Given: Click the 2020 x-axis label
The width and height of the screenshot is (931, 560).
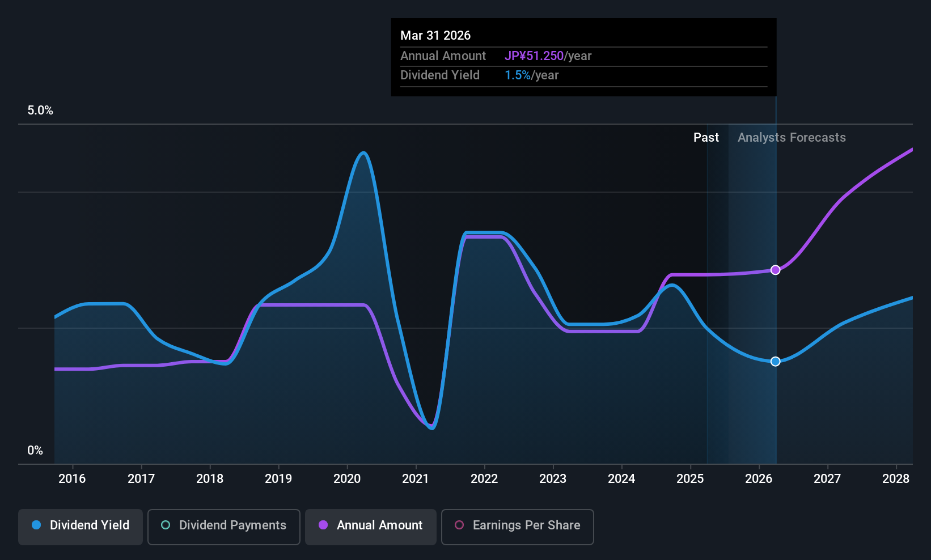Looking at the screenshot, I should 347,479.
